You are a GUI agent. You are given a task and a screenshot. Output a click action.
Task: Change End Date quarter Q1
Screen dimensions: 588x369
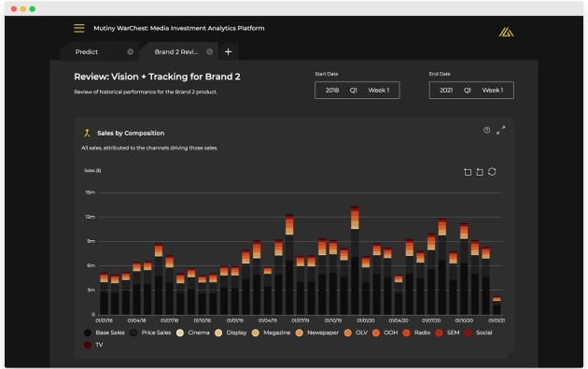click(x=467, y=90)
